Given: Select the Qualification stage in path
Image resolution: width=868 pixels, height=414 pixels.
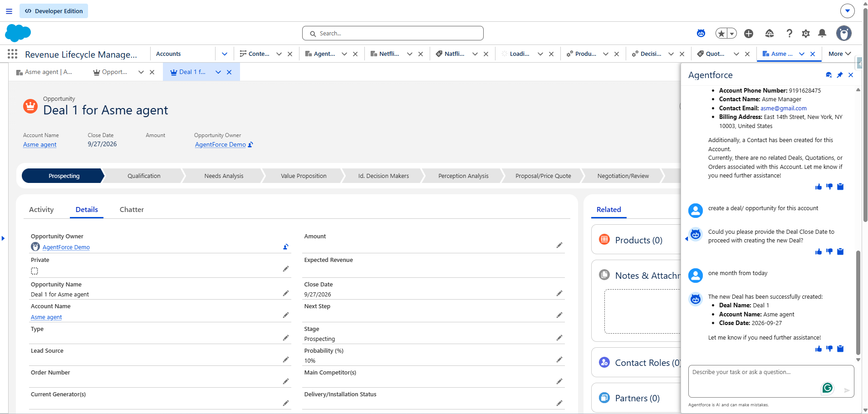Looking at the screenshot, I should tap(144, 176).
